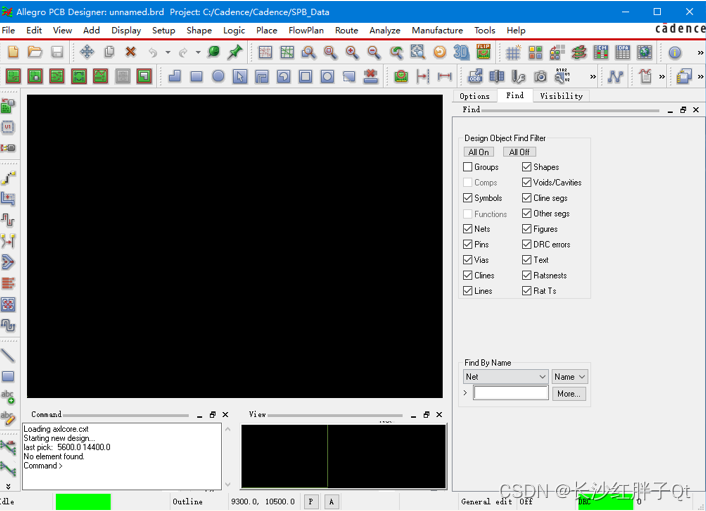Click the Flip design icon
The height and width of the screenshot is (511, 706).
pos(483,52)
